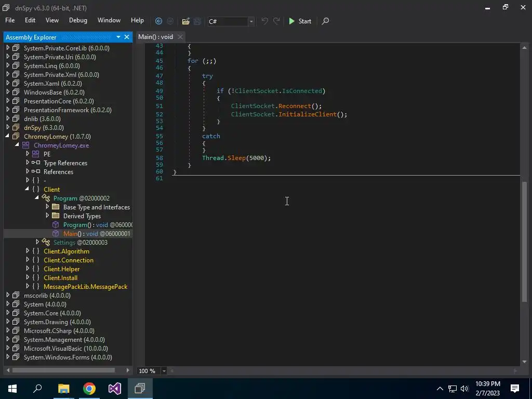Expand the Settings @02000003 class
This screenshot has width=532, height=399.
coord(37,242)
